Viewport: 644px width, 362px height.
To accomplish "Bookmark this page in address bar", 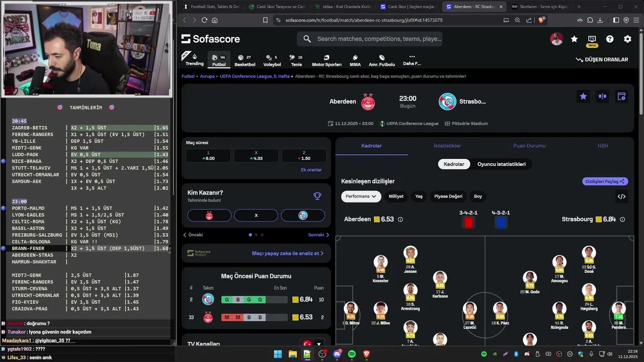I will 265,20.
